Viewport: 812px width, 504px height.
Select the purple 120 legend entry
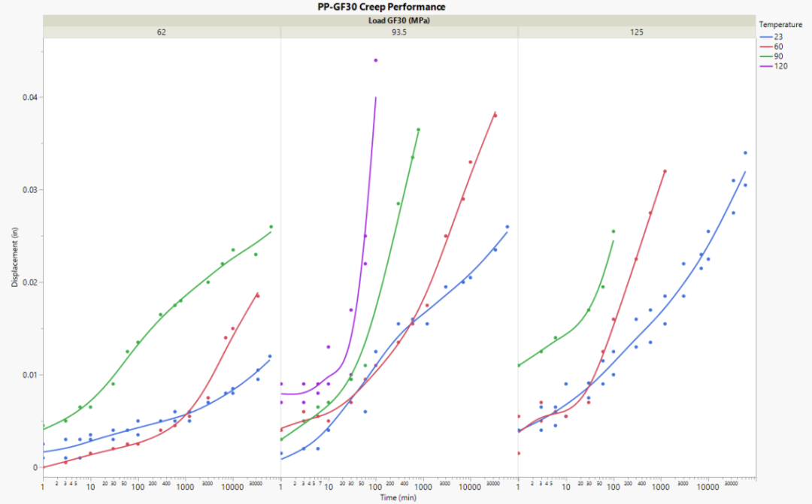tap(774, 66)
